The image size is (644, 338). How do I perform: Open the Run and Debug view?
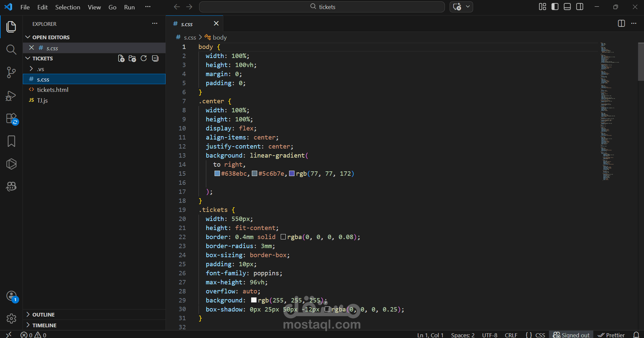[11, 96]
